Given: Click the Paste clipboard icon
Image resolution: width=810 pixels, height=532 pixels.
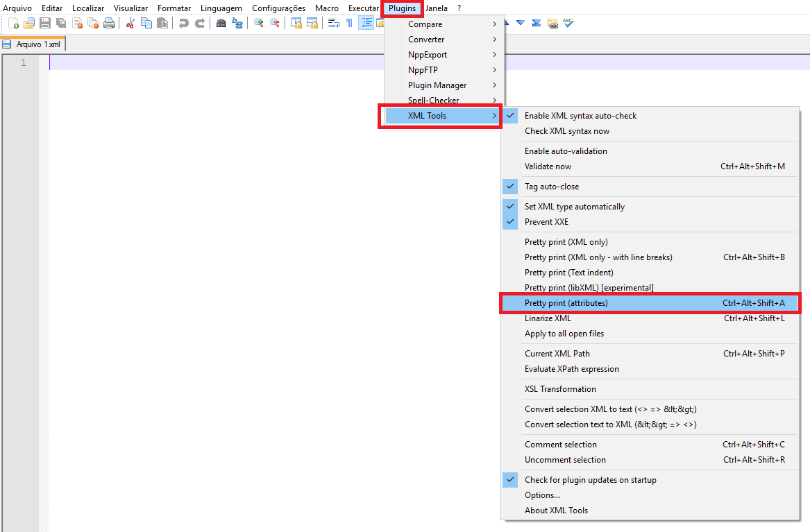Looking at the screenshot, I should pyautogui.click(x=162, y=23).
